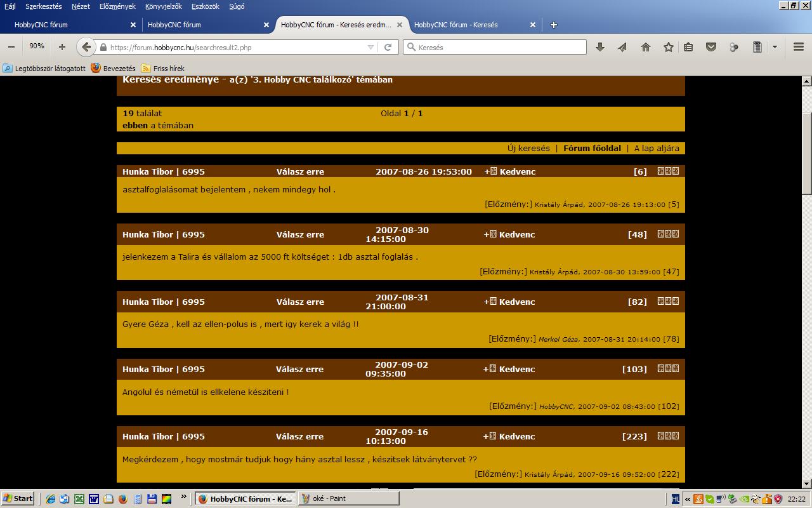The height and width of the screenshot is (508, 812).
Task: Switch to the HobbyCNC fórum - Keresés tab
Action: click(456, 25)
